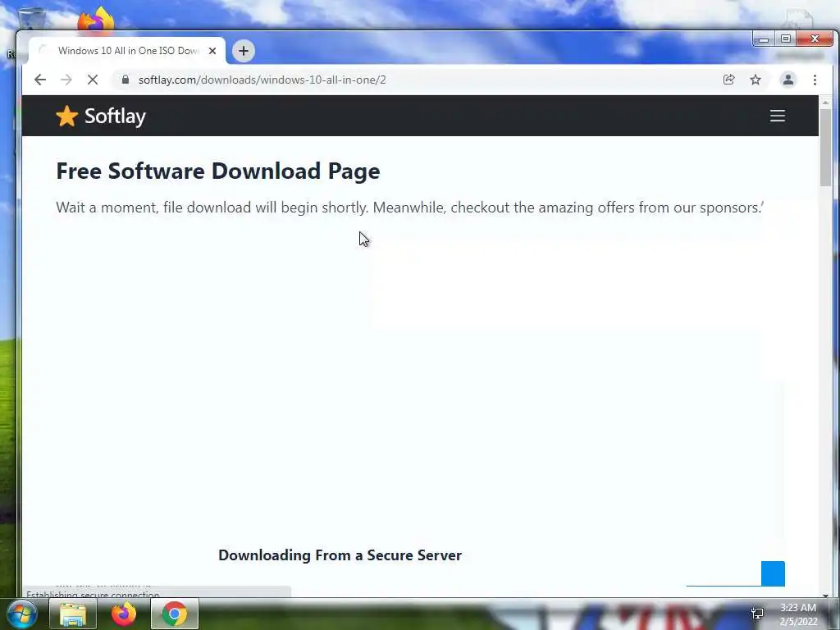The height and width of the screenshot is (630, 840).
Task: Open a new tab
Action: [243, 51]
